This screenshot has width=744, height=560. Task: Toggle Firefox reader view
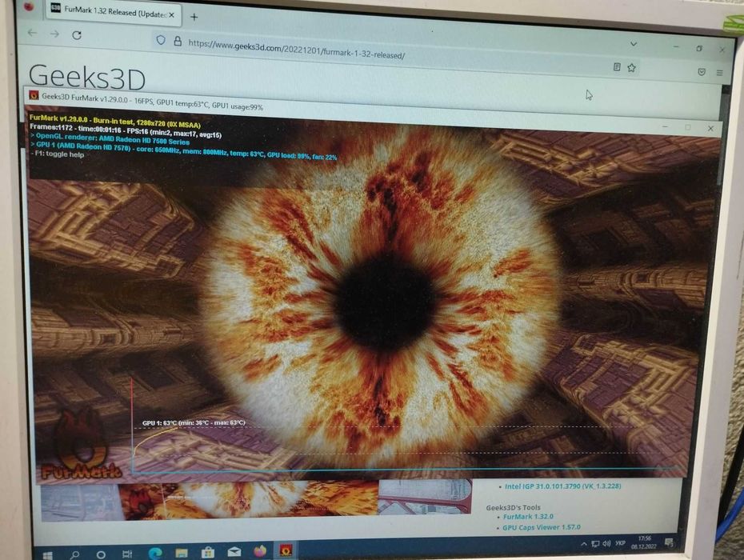(617, 67)
